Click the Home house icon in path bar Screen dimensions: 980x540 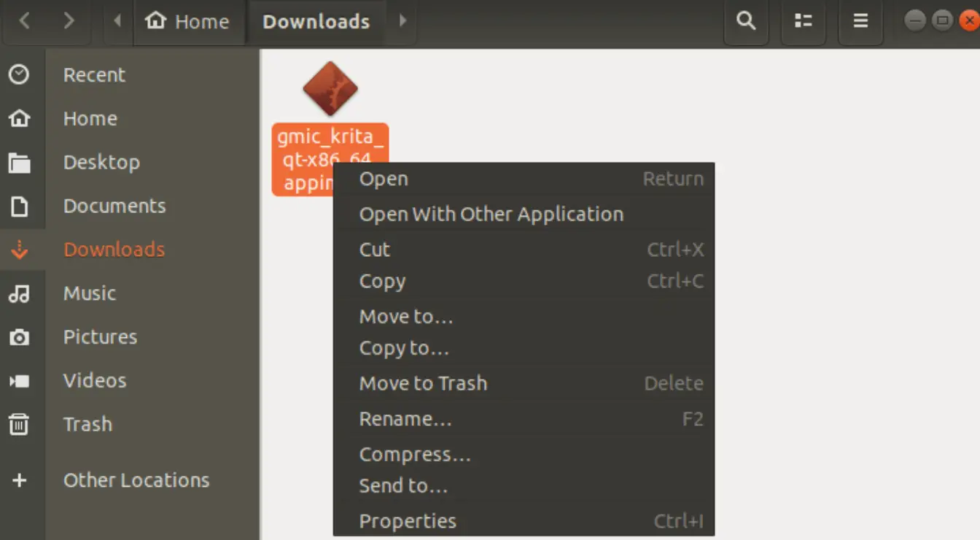pos(155,20)
